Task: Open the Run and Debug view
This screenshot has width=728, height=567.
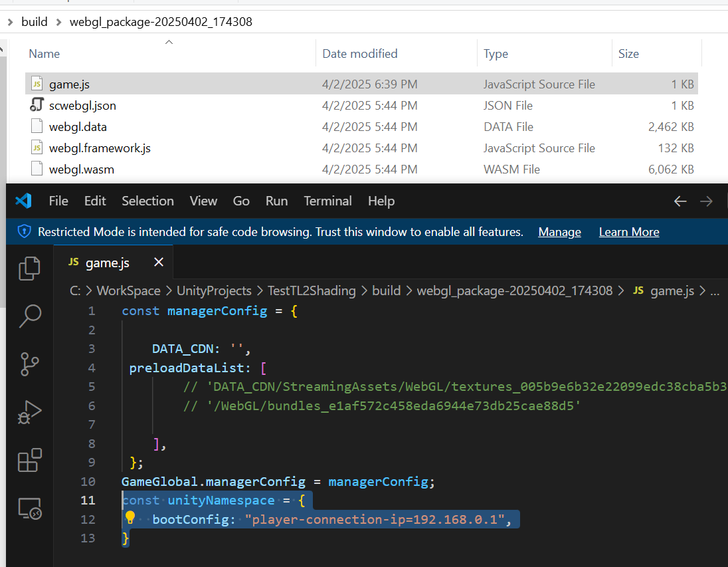Action: 29,413
